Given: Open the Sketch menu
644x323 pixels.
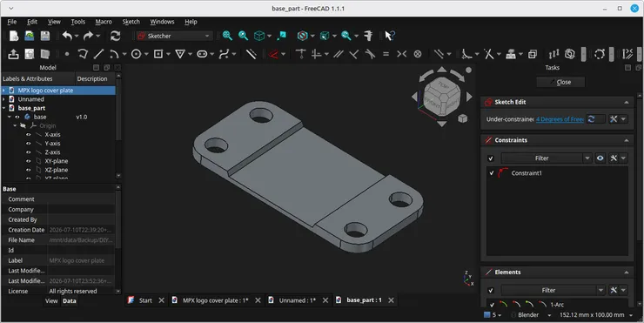Looking at the screenshot, I should [131, 22].
